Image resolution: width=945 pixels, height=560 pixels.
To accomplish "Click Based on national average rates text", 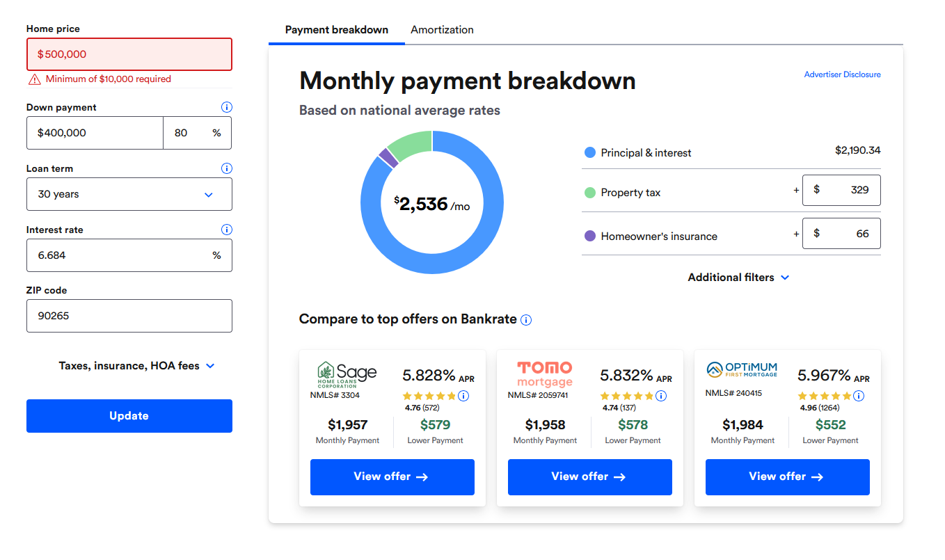I will pos(399,111).
